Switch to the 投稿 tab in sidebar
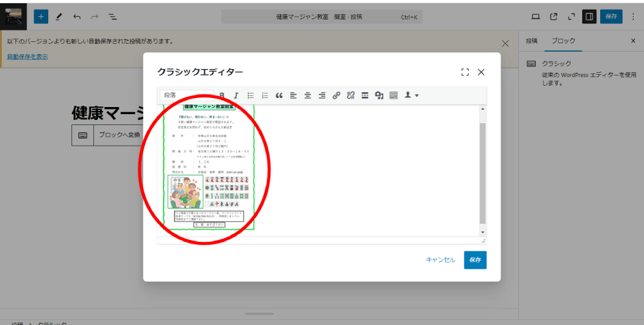Screen dimensions: 644x325 pyautogui.click(x=531, y=41)
